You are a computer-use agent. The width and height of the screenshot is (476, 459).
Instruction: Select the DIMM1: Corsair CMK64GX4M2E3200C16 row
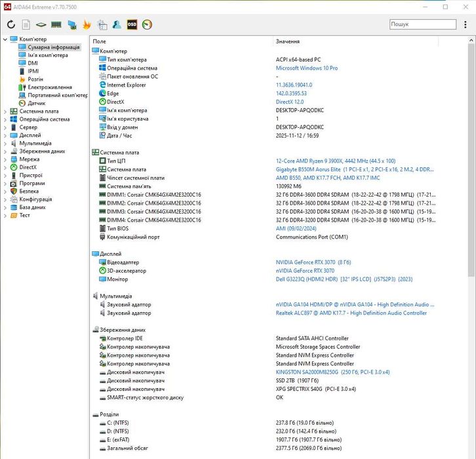click(264, 195)
